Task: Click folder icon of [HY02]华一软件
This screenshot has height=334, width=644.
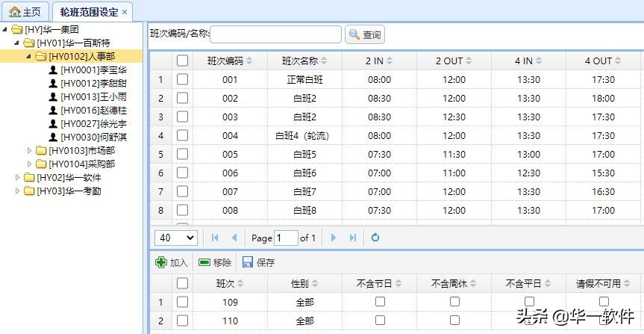Action: (29, 178)
